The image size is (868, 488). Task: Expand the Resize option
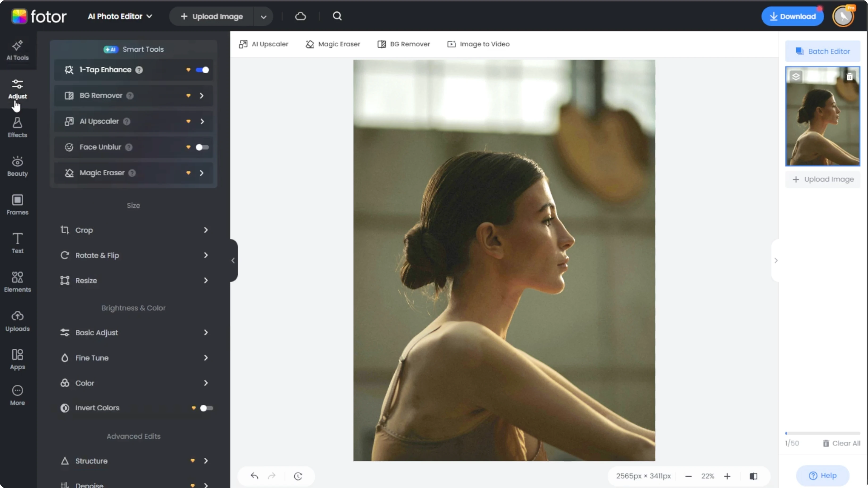coord(134,281)
